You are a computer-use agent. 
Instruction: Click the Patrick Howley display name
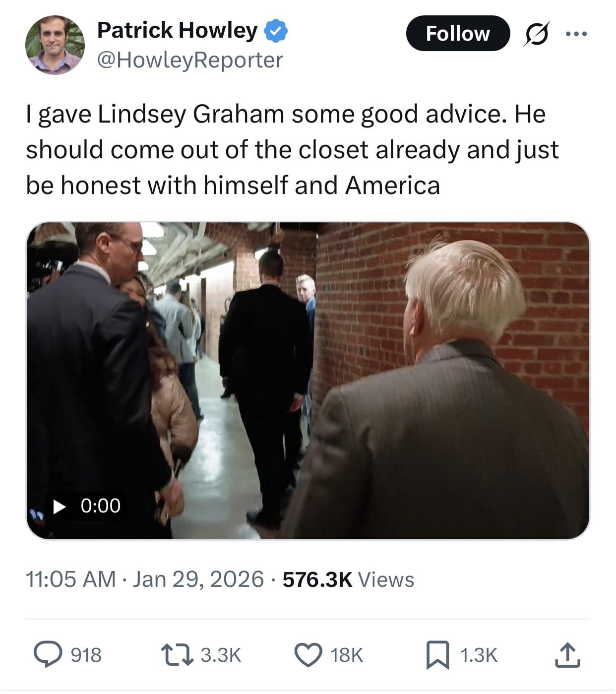177,30
